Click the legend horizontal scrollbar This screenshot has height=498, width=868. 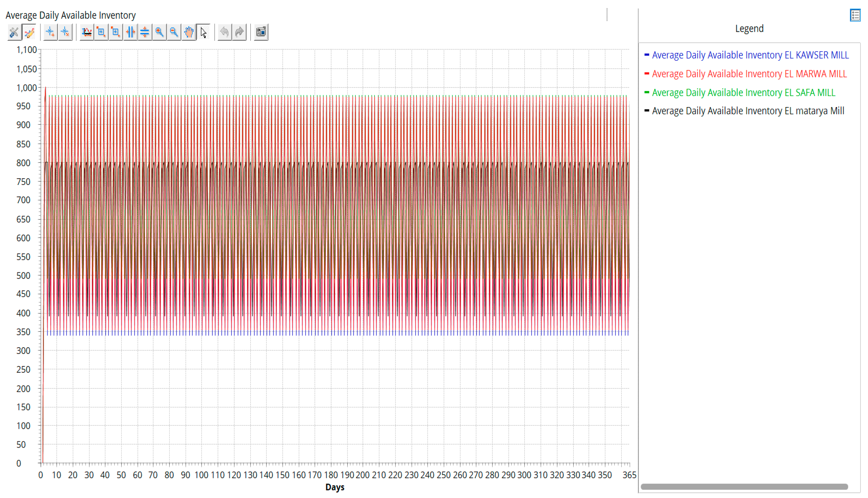(744, 486)
